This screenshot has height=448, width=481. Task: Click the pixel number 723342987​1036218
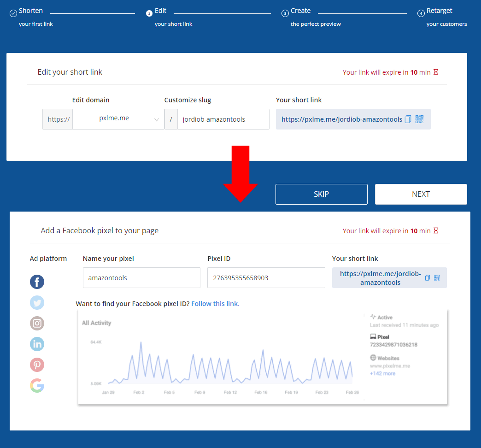pyautogui.click(x=393, y=345)
